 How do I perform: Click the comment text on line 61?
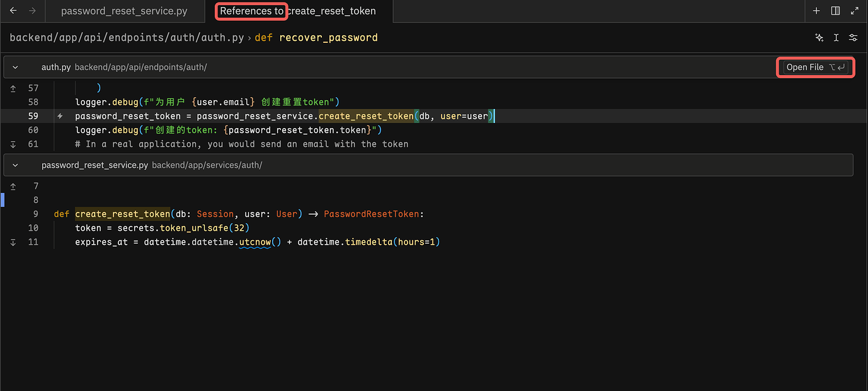242,144
